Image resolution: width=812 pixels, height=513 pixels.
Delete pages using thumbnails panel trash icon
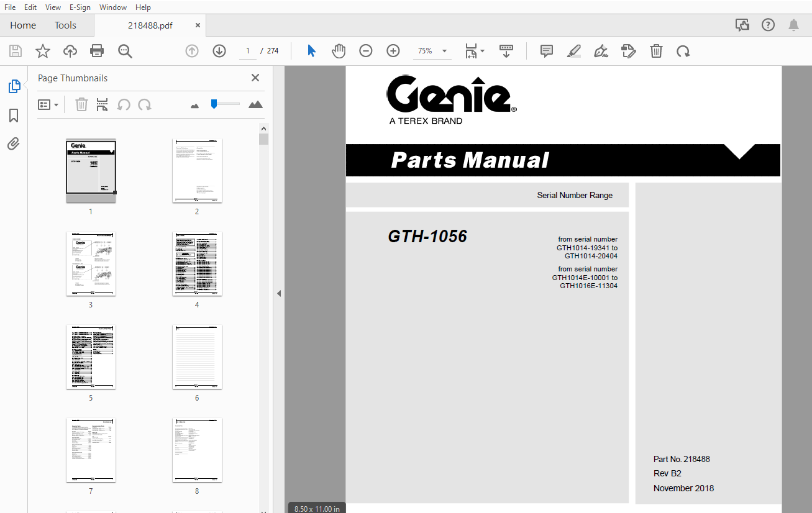81,104
